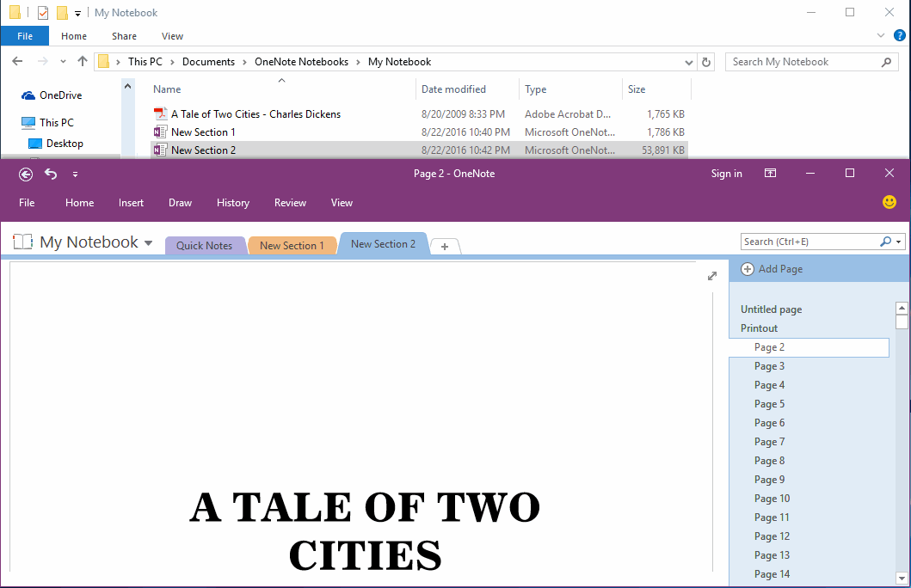Click the OneNote ribbon display options icon

[771, 173]
